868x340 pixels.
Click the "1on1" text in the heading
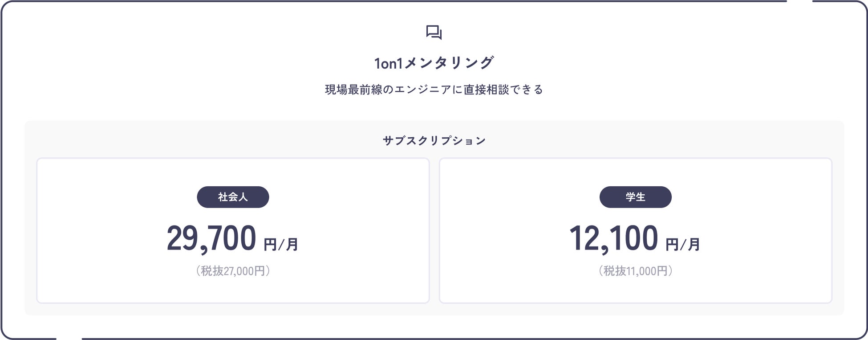[388, 64]
